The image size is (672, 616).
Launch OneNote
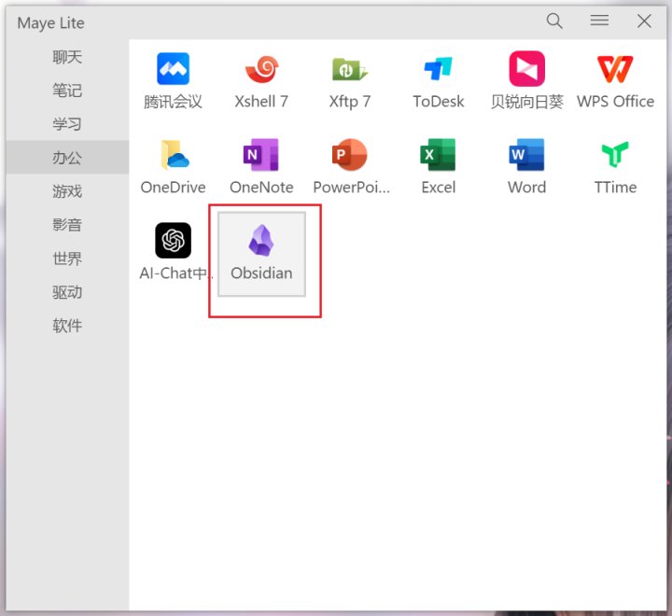click(261, 167)
